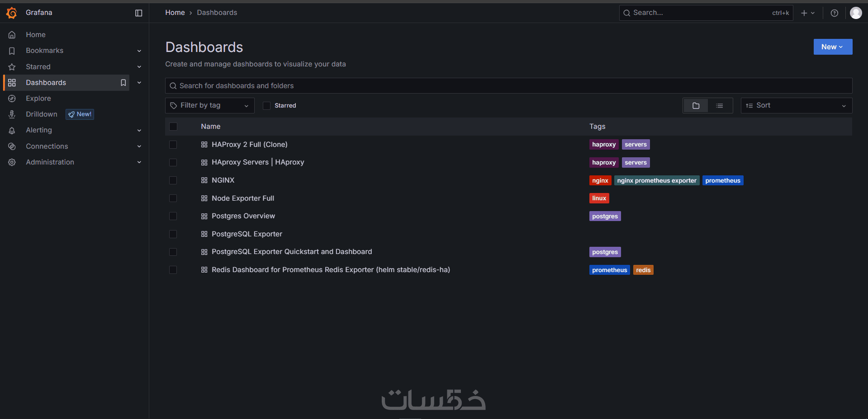868x419 pixels.
Task: Click the Drilldown icon in sidebar
Action: click(x=12, y=114)
